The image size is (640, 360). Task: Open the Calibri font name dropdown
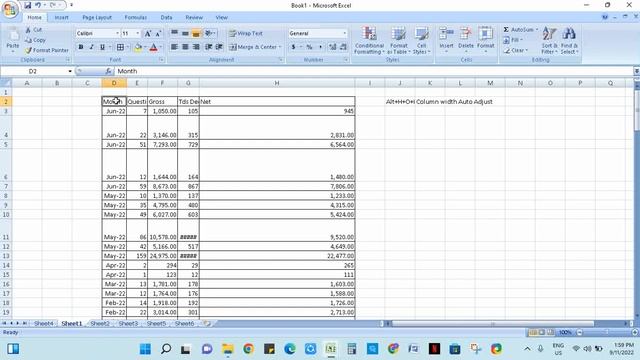tap(118, 33)
